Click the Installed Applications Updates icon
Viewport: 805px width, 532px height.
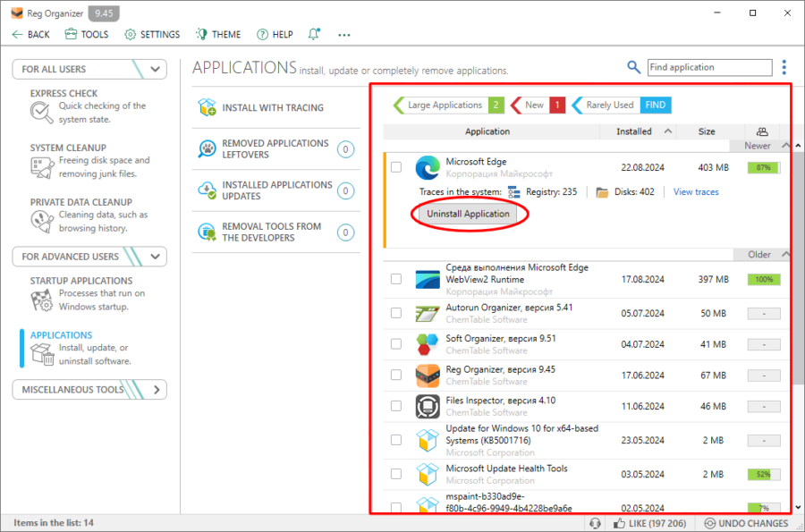click(207, 190)
